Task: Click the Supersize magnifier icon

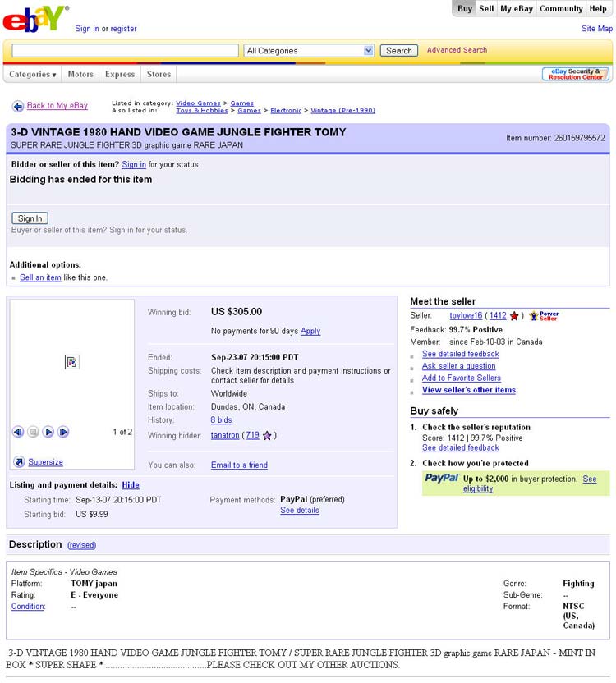Action: [19, 461]
